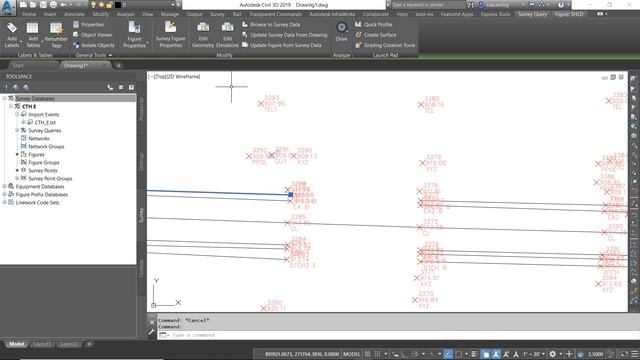Click the Toolspace help icon

pyautogui.click(x=131, y=87)
